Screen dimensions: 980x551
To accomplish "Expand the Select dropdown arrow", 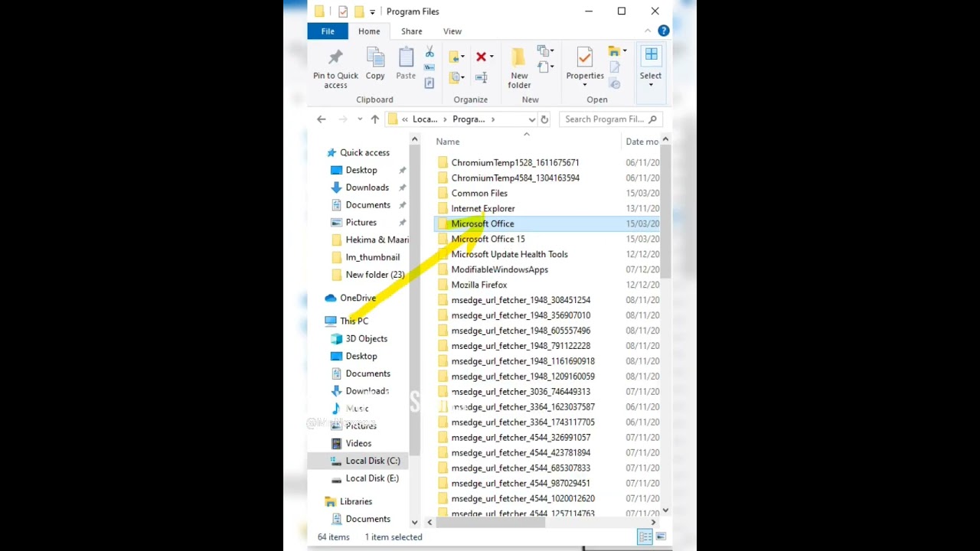I will tap(651, 85).
